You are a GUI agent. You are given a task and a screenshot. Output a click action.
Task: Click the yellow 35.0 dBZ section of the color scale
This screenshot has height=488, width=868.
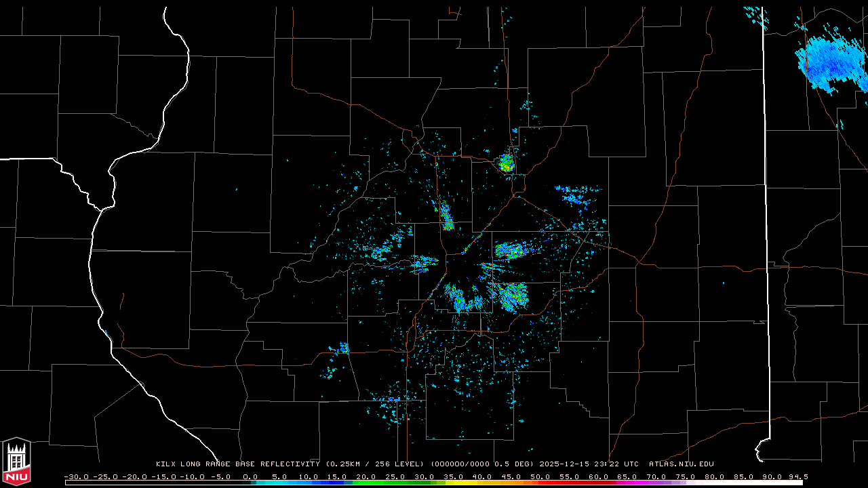click(x=453, y=483)
